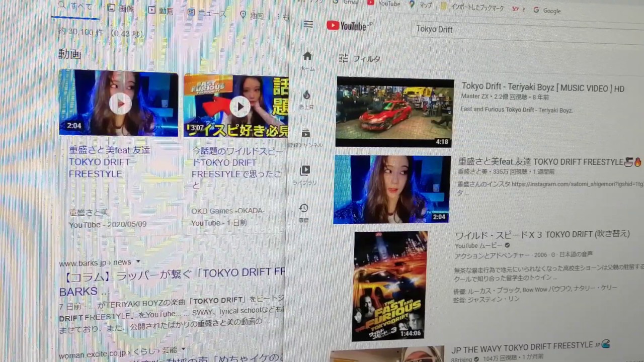Open the Fast and Furious movie poster thumbnail
The width and height of the screenshot is (644, 362).
(x=390, y=286)
